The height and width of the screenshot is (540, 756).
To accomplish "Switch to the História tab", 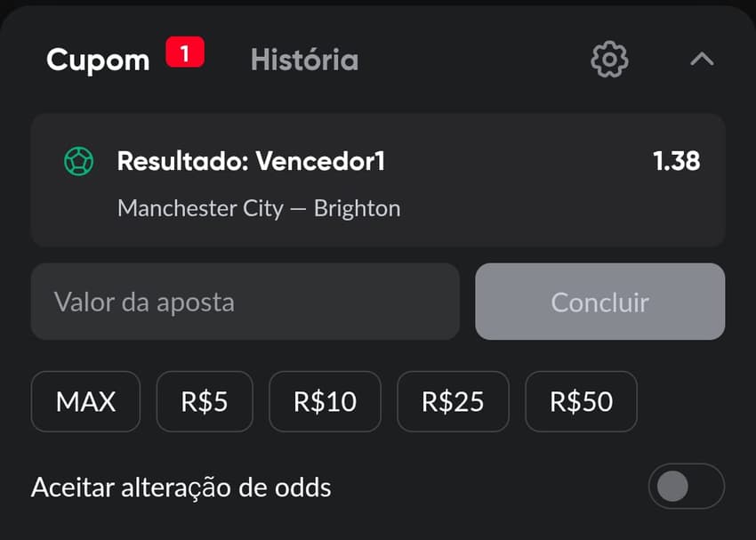I will click(304, 60).
